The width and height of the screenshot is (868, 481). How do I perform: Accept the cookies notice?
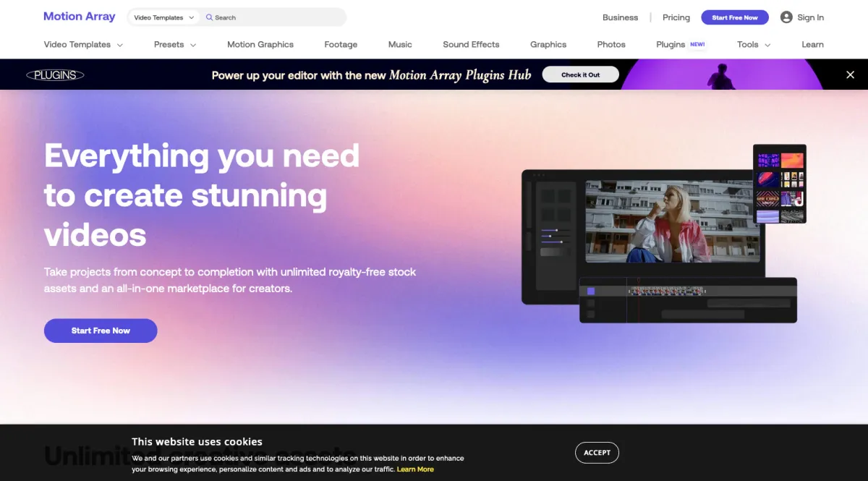tap(597, 453)
